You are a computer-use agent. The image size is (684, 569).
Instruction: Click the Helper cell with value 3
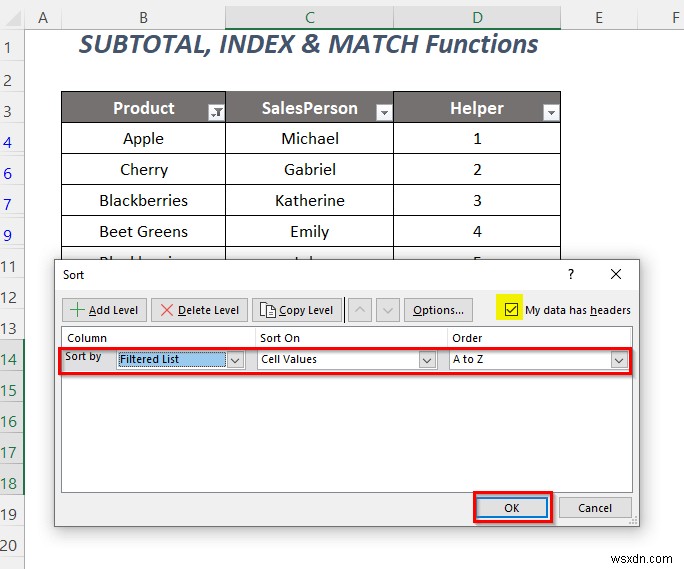[477, 200]
